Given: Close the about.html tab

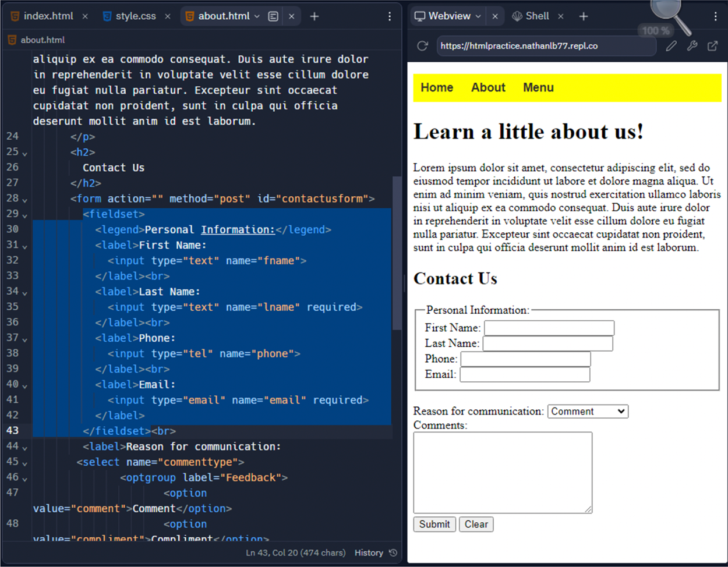Looking at the screenshot, I should pyautogui.click(x=292, y=16).
